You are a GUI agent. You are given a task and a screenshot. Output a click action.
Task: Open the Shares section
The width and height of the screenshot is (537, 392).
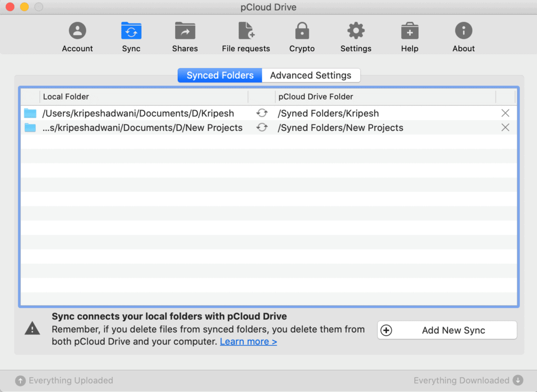pyautogui.click(x=185, y=37)
